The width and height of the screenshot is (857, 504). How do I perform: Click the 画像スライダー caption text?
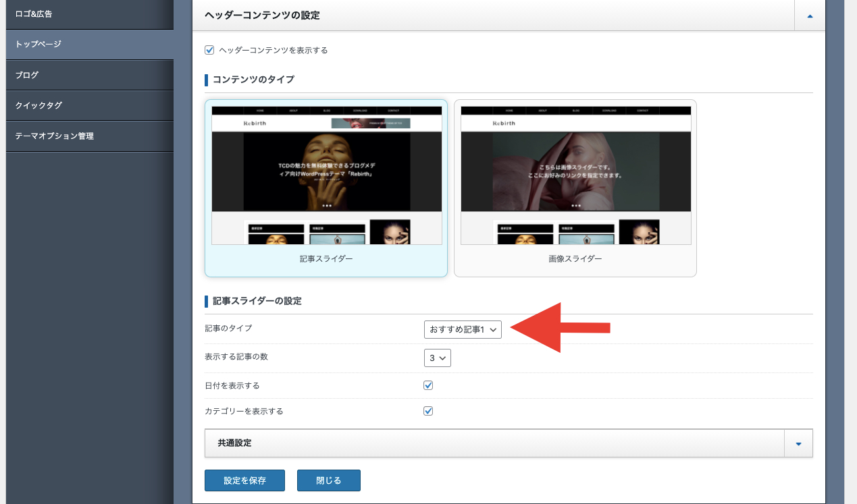pyautogui.click(x=575, y=258)
